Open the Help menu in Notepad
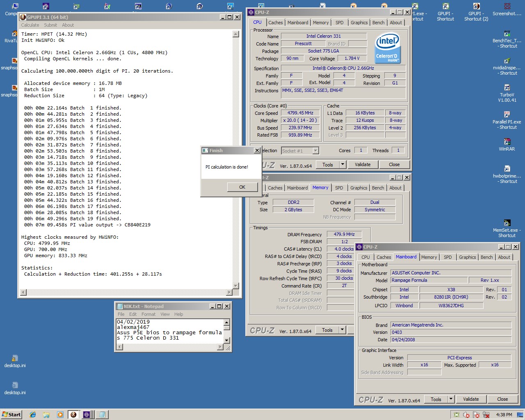Image resolution: width=525 pixels, height=420 pixels. (178, 314)
